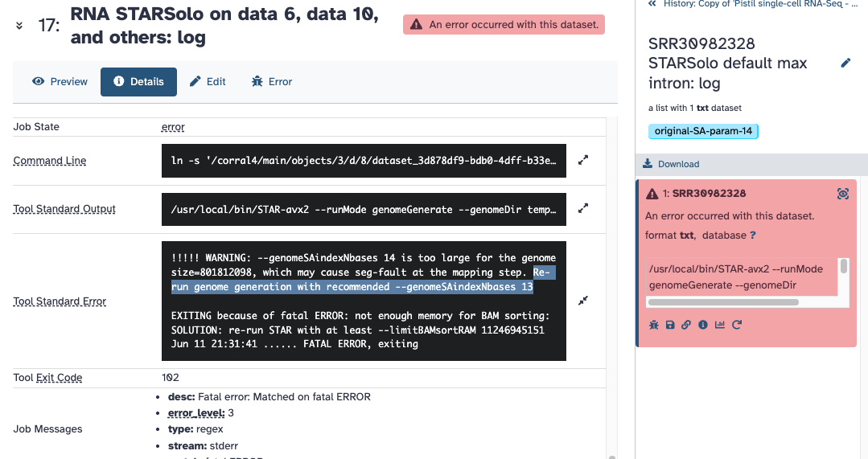Click the Tool Exit Code label
868x459 pixels.
[47, 378]
